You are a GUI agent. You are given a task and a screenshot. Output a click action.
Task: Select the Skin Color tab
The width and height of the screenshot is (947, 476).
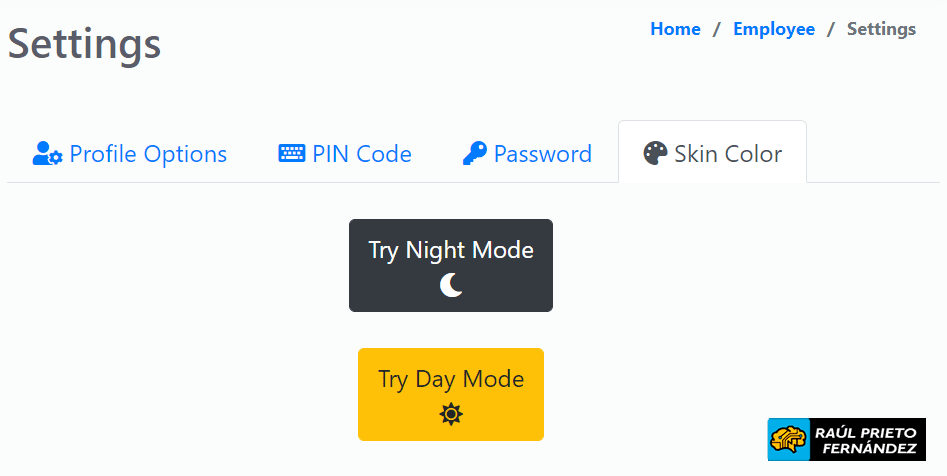pos(713,152)
